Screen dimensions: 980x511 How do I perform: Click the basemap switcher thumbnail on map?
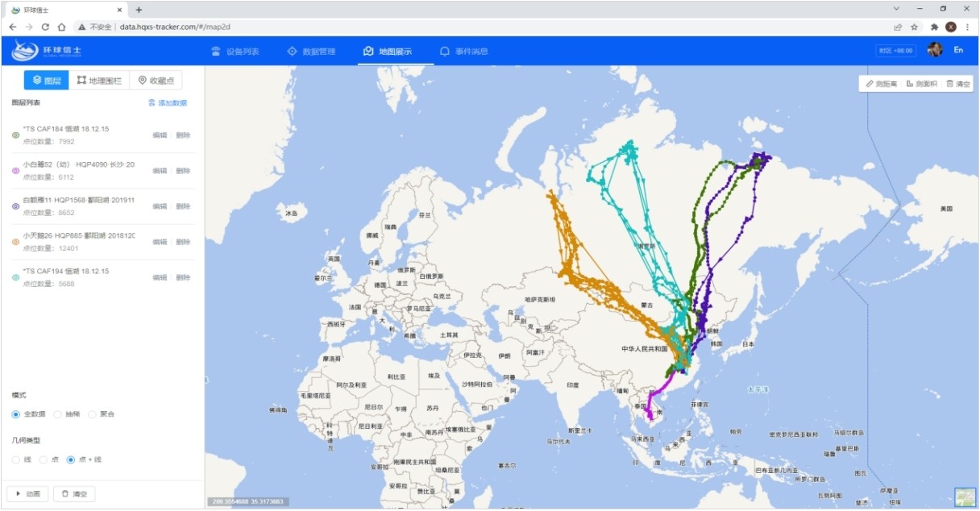click(x=965, y=496)
